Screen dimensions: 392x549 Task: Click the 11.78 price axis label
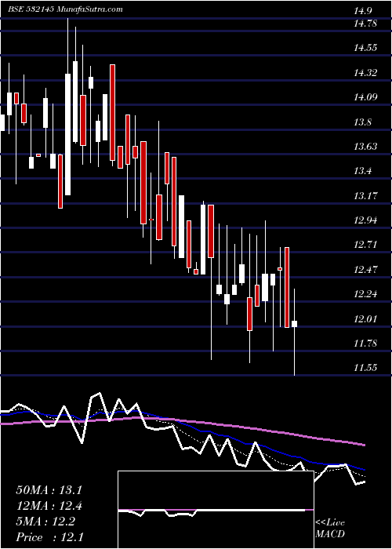(365, 344)
